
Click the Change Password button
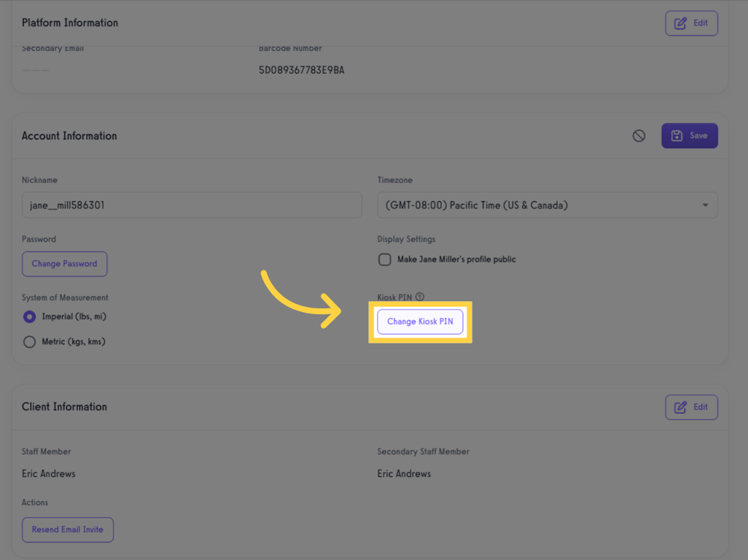coord(64,264)
